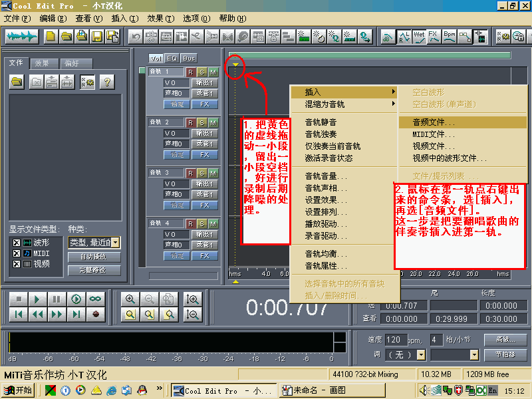Click the FX envelope toolbar icon
Screen dimensions: 532x399
tap(434, 37)
